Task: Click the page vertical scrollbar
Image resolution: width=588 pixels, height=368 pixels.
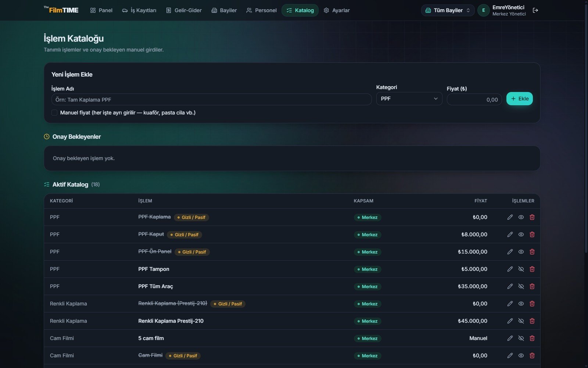Action: [586, 129]
